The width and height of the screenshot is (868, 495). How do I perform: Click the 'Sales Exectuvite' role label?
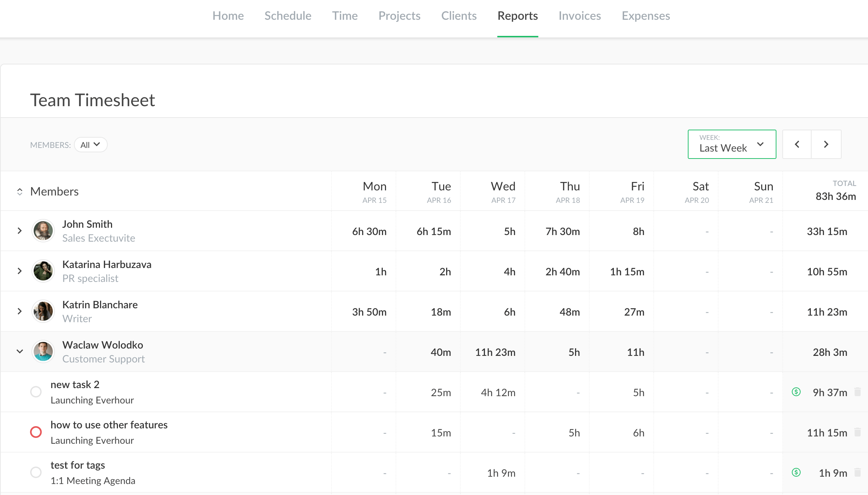(99, 238)
